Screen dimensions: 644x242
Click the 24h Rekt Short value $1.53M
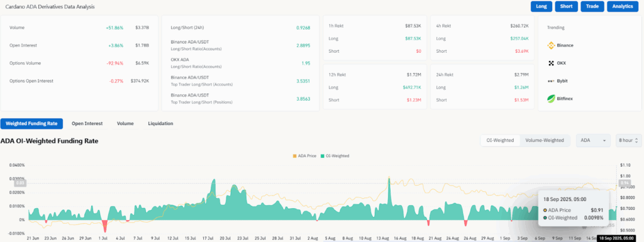click(522, 100)
